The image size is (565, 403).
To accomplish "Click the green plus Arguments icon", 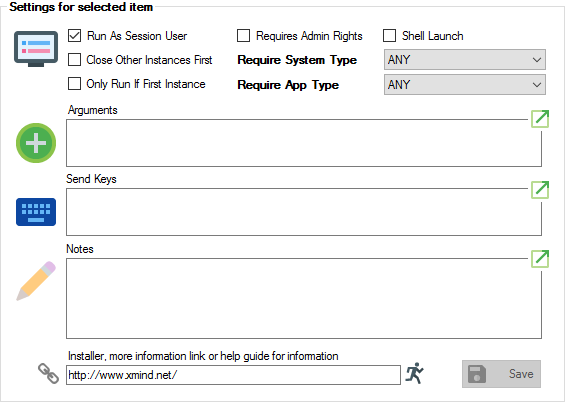I will pyautogui.click(x=36, y=143).
